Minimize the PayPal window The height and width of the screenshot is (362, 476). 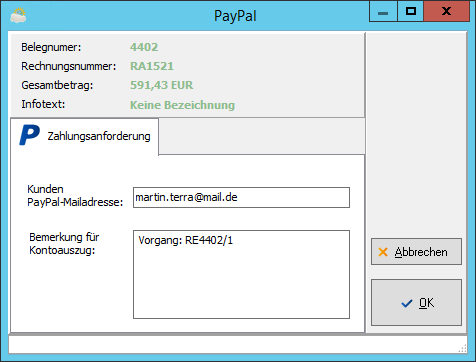[383, 12]
